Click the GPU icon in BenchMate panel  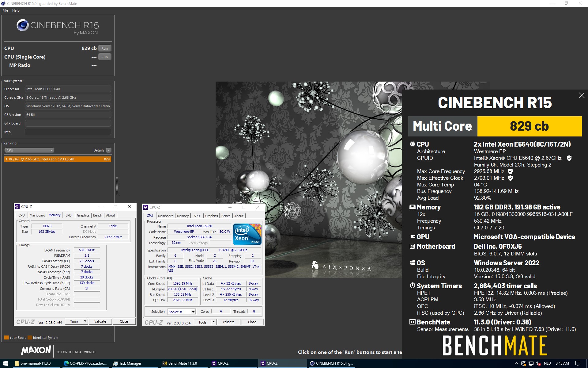click(x=412, y=237)
